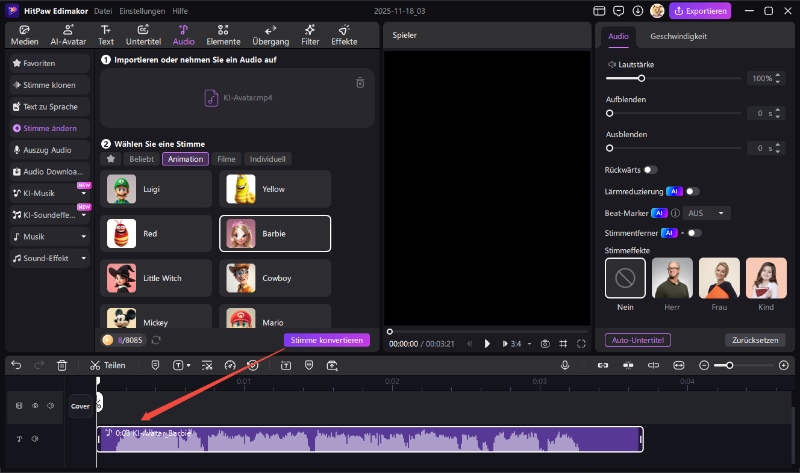Open the AI-Avatar tool

68,35
